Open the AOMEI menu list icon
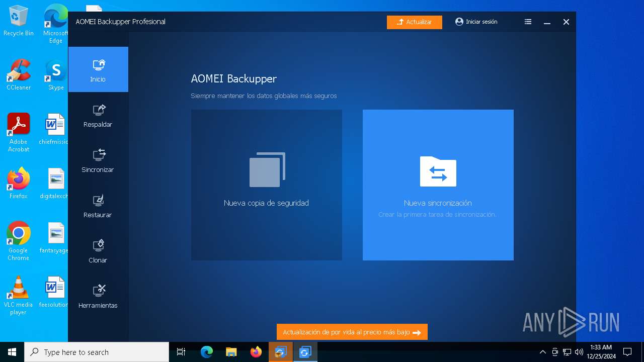 coord(528,22)
